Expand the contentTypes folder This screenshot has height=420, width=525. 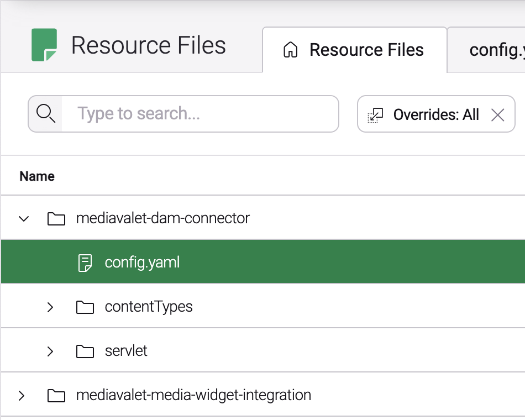(x=50, y=307)
